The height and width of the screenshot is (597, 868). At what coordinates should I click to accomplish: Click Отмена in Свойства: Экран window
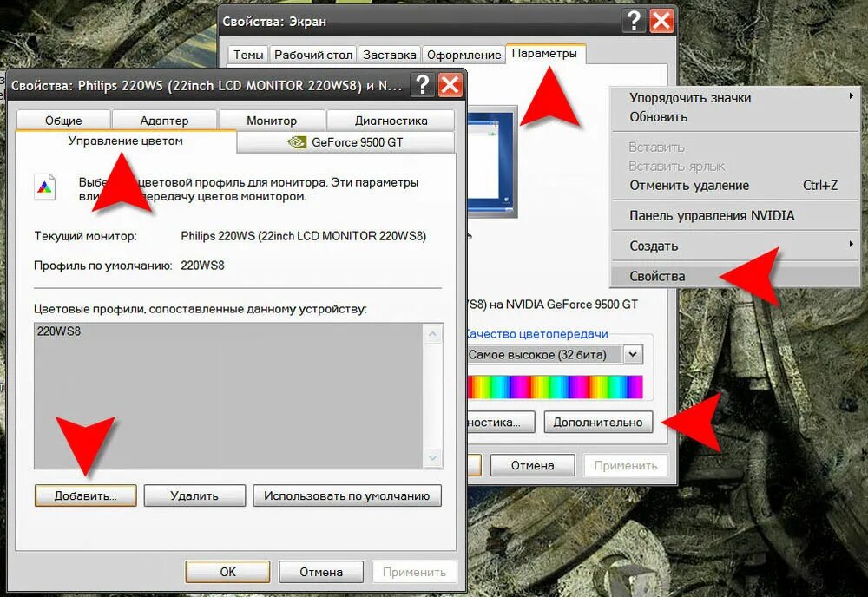point(533,465)
